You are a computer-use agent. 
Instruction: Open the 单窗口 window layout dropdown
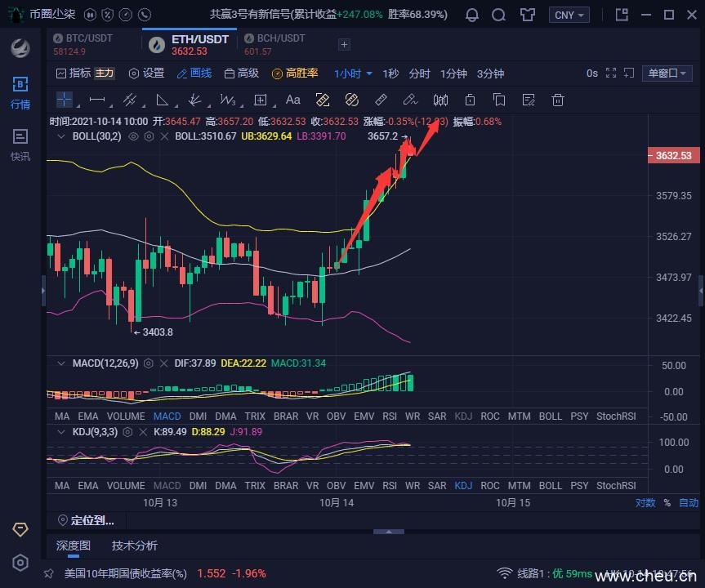click(x=667, y=73)
